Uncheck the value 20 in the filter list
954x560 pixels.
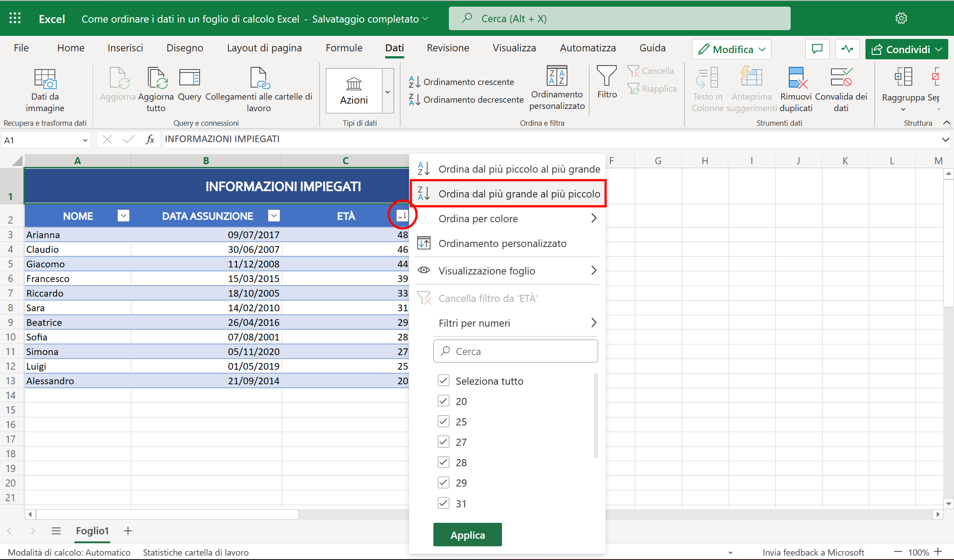pos(443,401)
